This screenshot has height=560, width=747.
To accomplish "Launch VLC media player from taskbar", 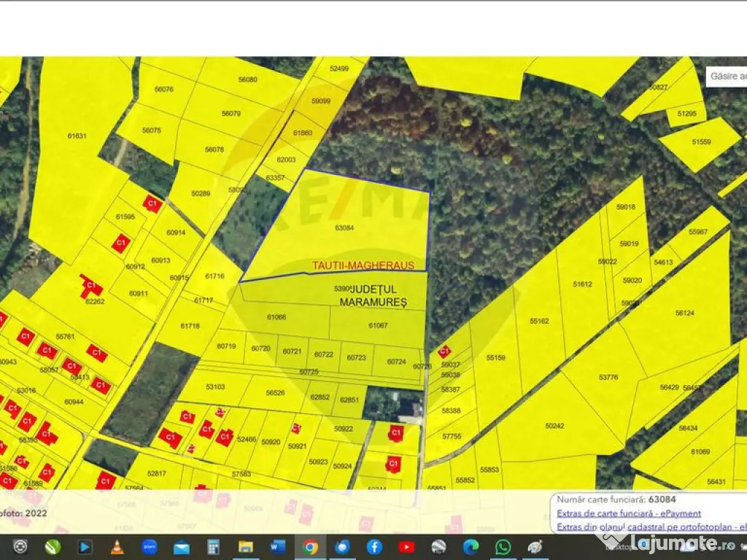I will tap(117, 547).
